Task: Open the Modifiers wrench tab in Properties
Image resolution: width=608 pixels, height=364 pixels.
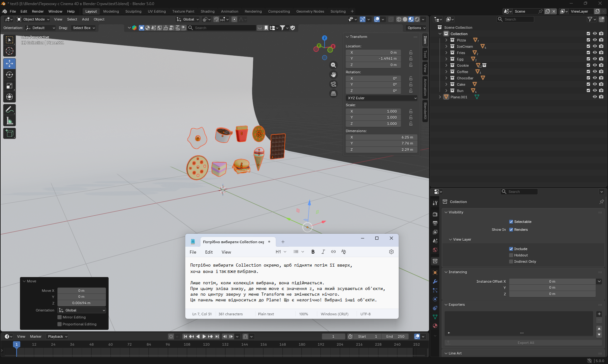Action: (x=435, y=281)
